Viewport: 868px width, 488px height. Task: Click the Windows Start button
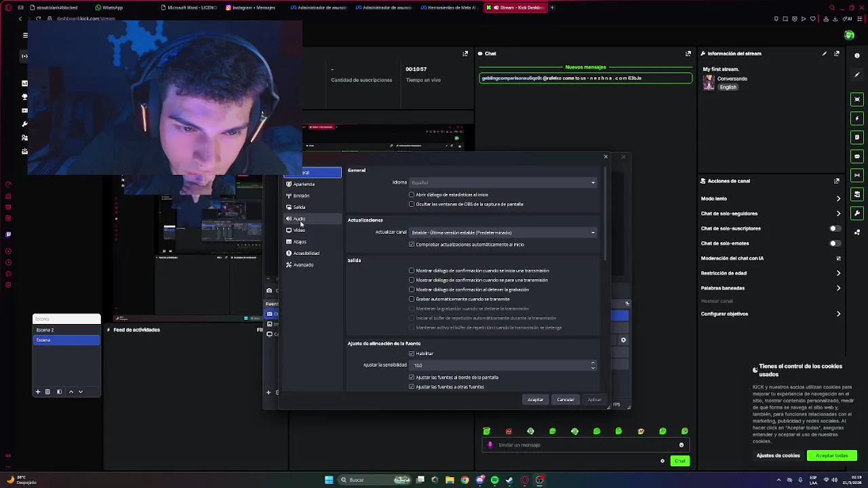(329, 480)
